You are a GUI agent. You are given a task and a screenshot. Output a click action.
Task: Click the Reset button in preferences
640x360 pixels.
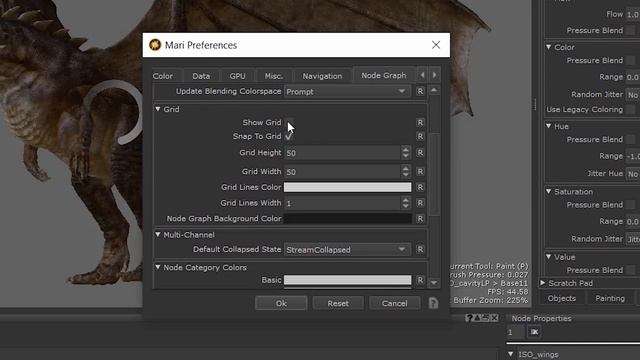338,303
